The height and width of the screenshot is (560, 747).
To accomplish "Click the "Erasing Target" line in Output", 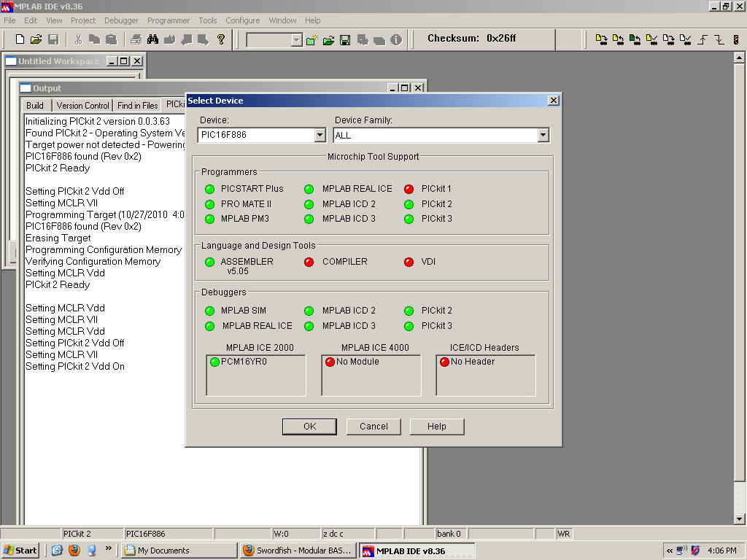I will coord(58,238).
